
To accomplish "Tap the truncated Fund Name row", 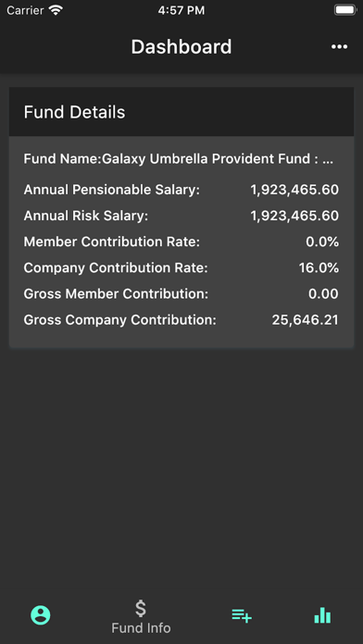I will (179, 159).
